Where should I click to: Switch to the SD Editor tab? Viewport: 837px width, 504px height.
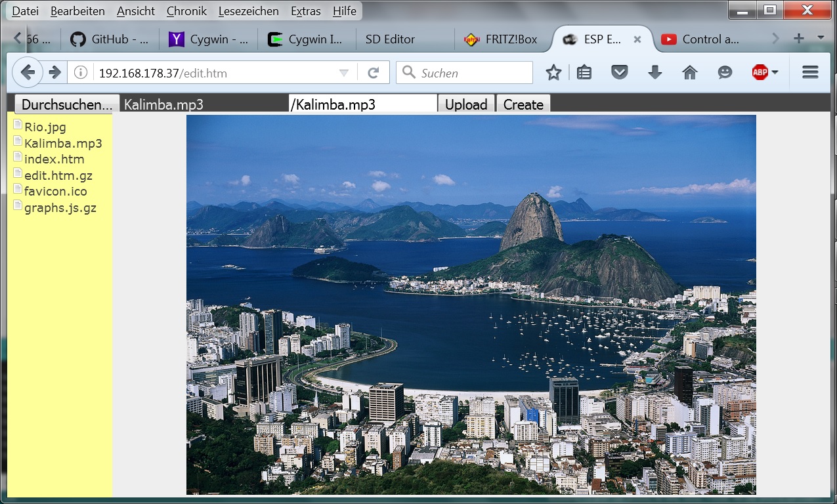click(405, 39)
